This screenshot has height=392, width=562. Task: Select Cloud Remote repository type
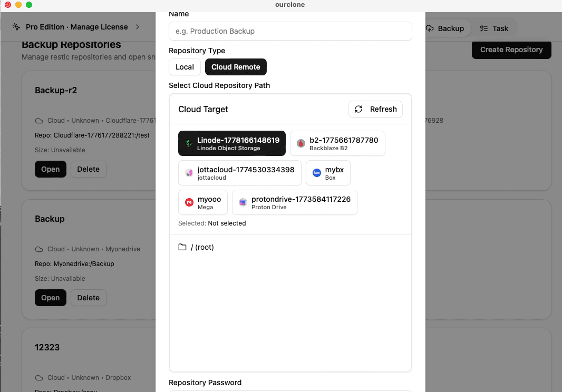[236, 67]
